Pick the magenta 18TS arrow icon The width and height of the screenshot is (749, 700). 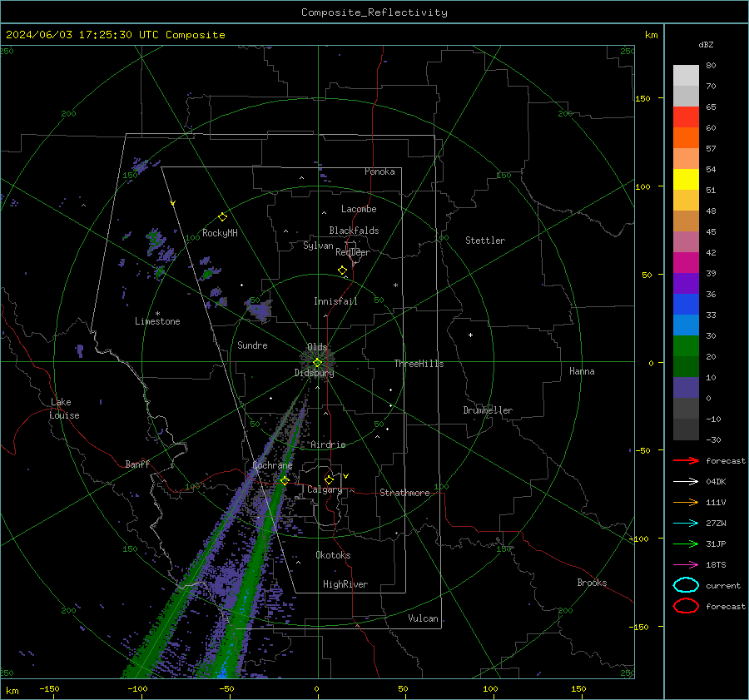click(686, 565)
